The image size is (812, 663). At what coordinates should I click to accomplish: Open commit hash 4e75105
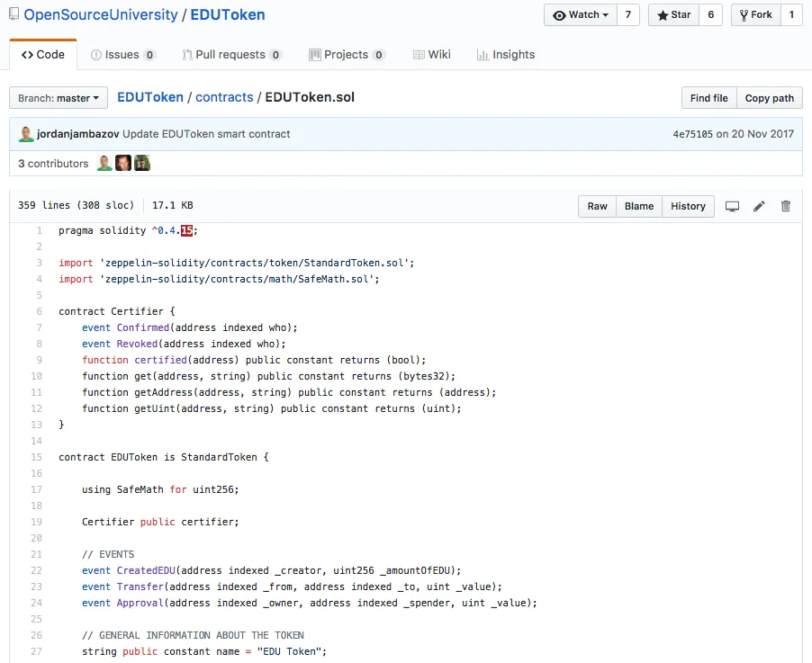693,134
